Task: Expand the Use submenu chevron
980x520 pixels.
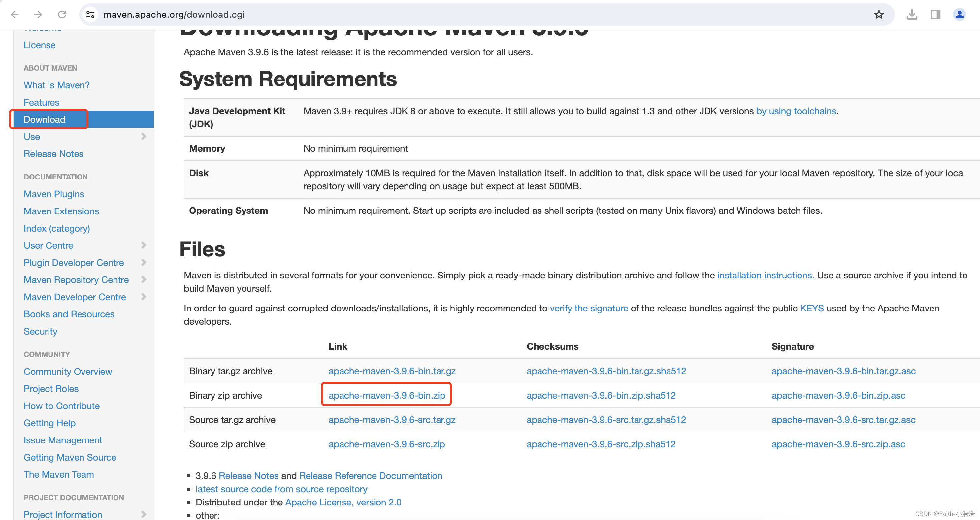Action: pos(144,136)
